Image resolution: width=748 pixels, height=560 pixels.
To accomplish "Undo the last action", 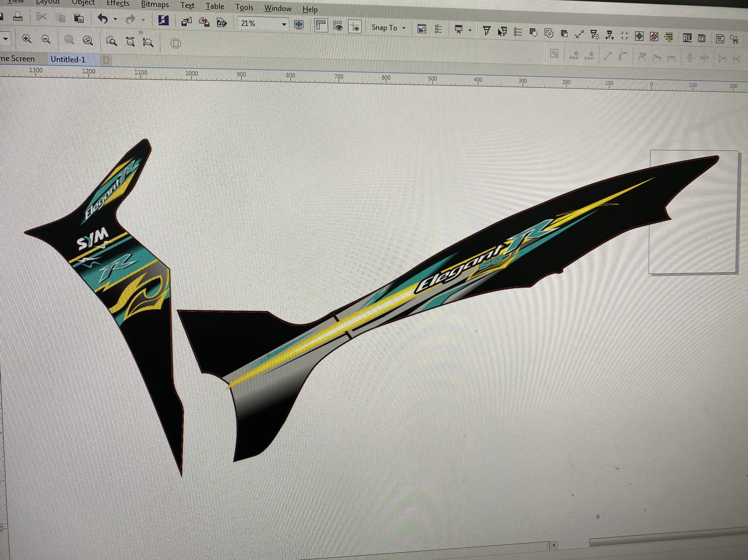I will (x=102, y=18).
